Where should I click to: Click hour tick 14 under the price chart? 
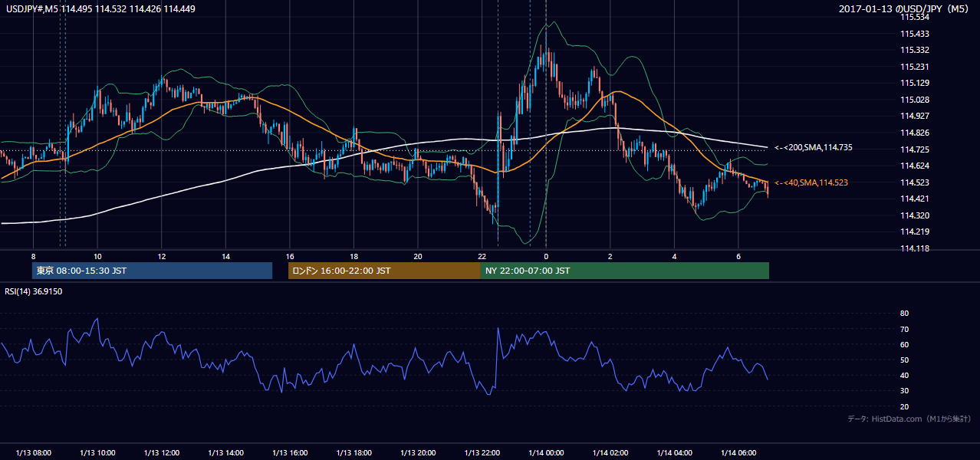[225, 256]
